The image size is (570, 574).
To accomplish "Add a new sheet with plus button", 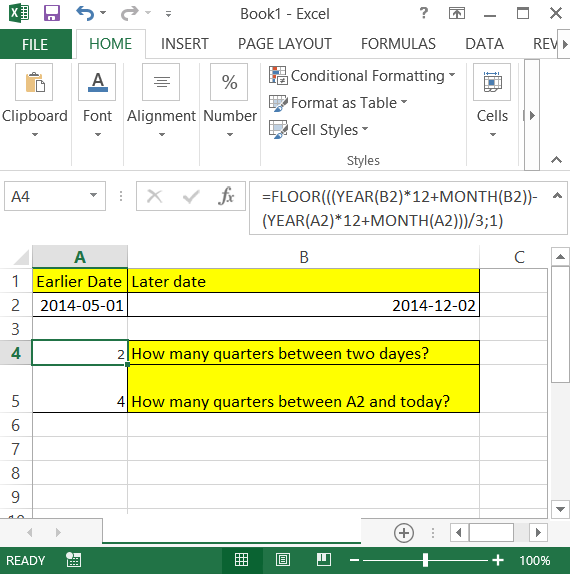I will click(404, 533).
